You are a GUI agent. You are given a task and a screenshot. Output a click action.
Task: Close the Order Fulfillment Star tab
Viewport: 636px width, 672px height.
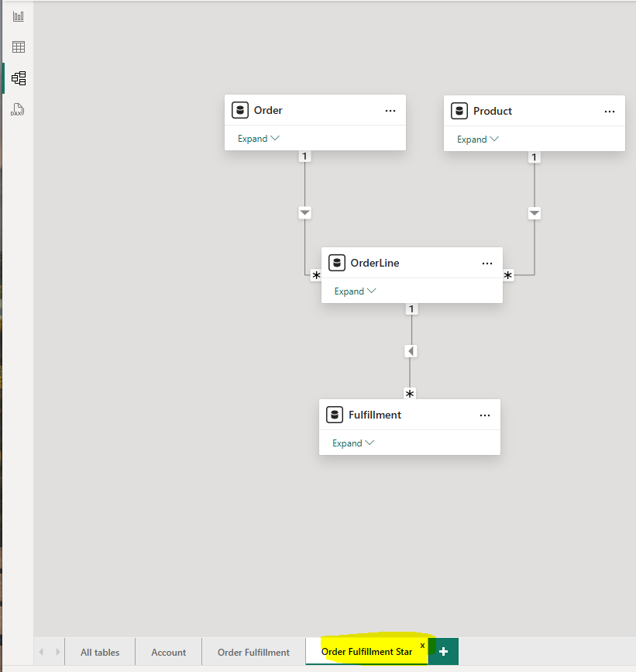(422, 646)
